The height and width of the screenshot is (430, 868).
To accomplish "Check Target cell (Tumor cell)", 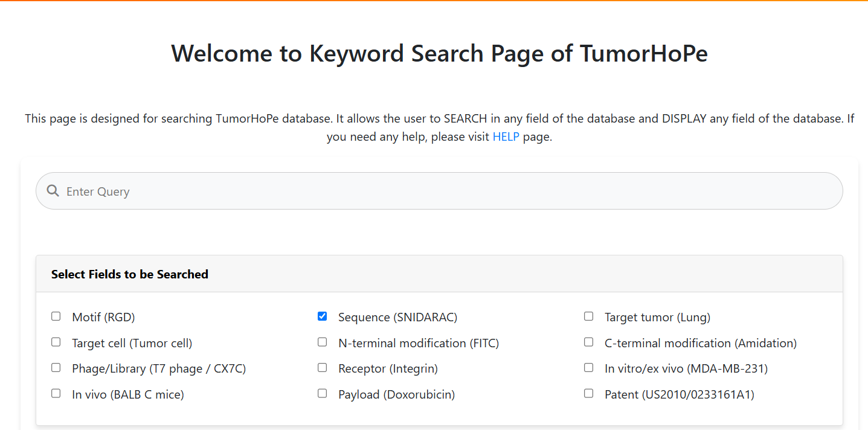I will click(x=56, y=342).
